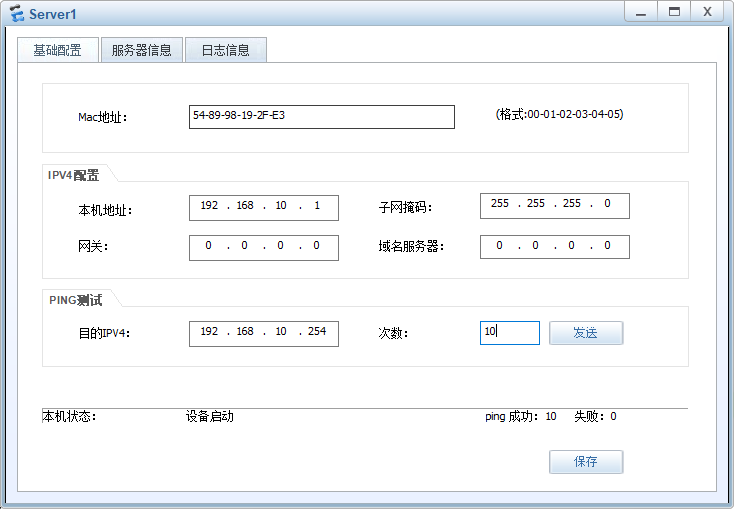Click the Mac地址 input field
The image size is (734, 509).
pos(321,116)
